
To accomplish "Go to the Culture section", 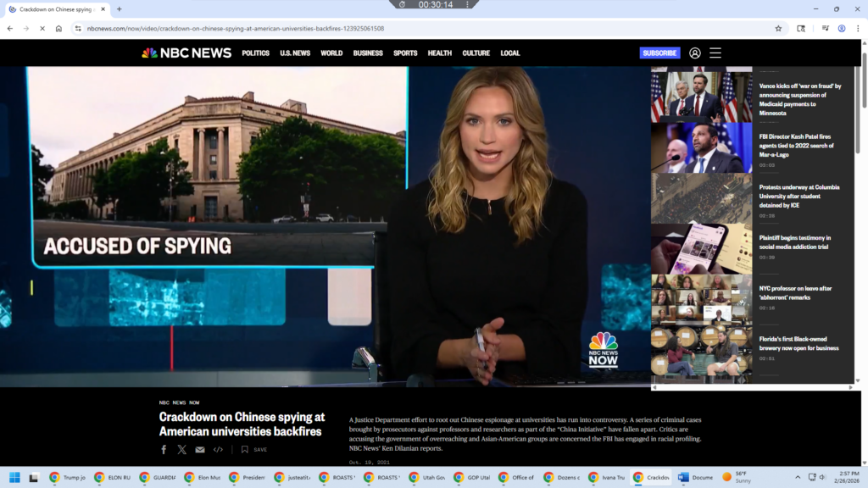I will (476, 53).
